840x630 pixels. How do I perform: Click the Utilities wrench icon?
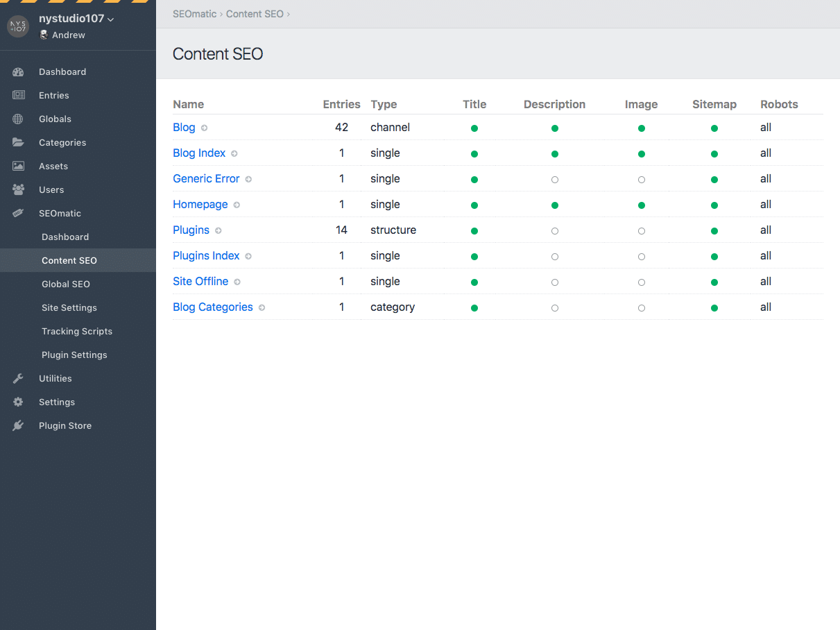pos(18,379)
